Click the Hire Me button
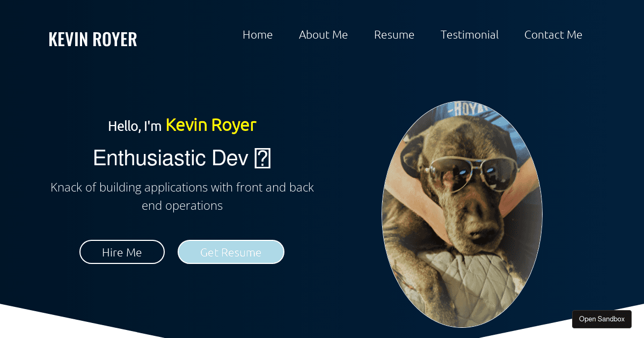Screen dimensions: 644x338 122,252
